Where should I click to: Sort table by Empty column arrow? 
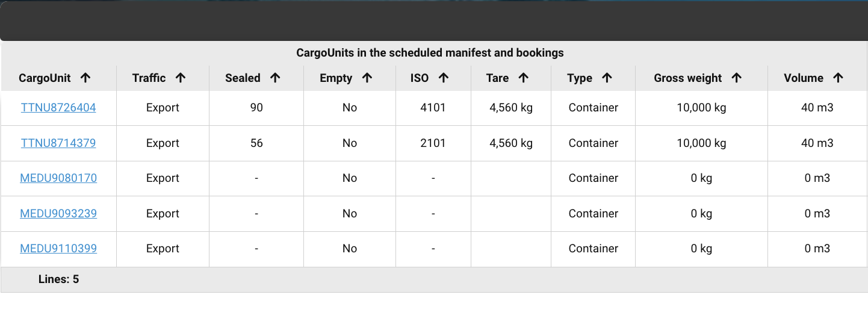367,78
